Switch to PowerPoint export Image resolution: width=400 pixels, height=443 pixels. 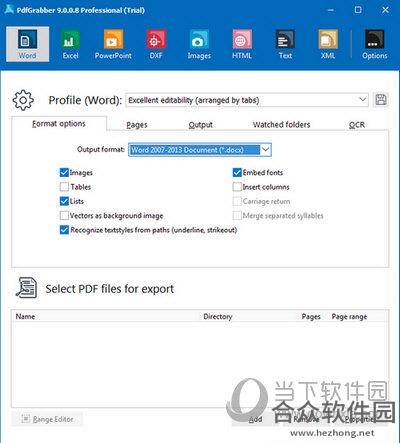click(113, 44)
